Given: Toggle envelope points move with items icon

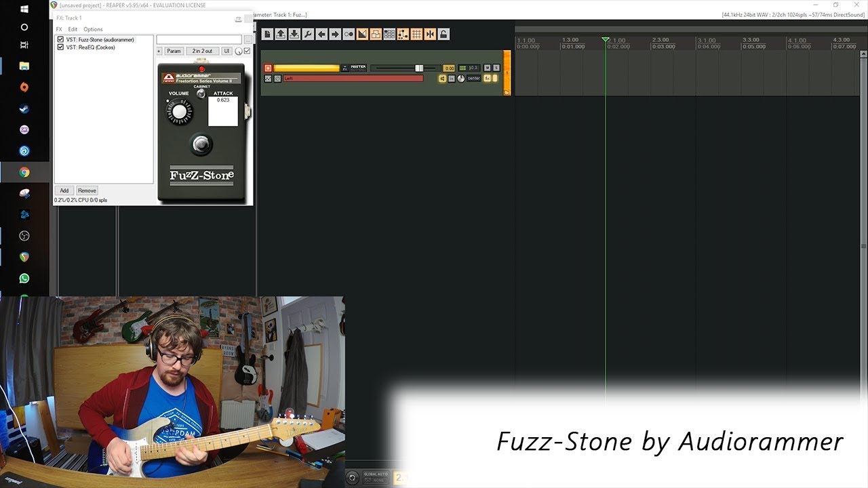Looking at the screenshot, I should 403,34.
